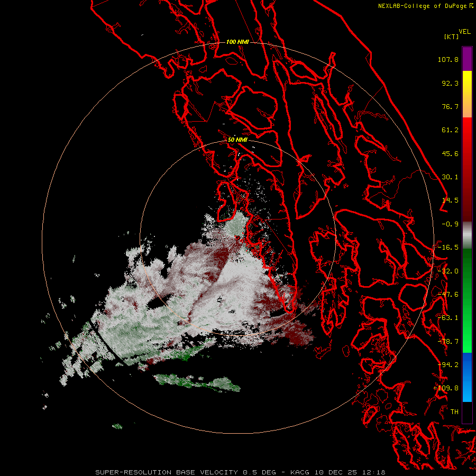
Task: Click the 50 NMI range ring label
Action: click(237, 140)
